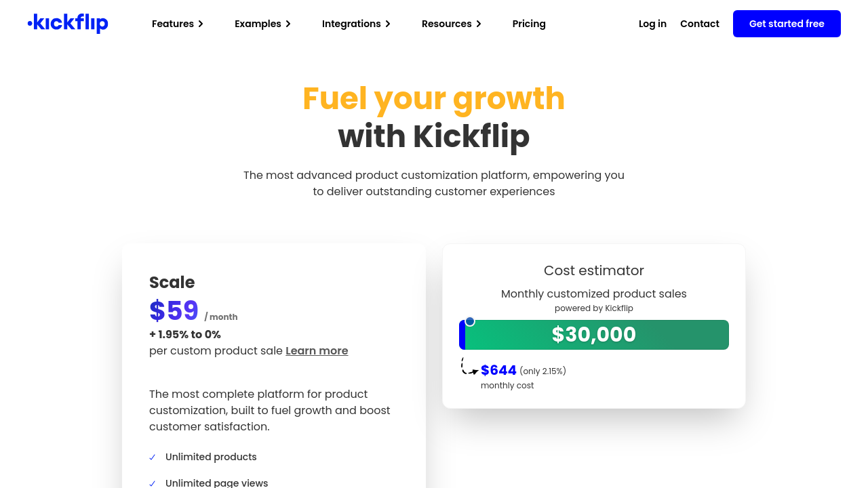Expand the Features menu

[x=173, y=24]
